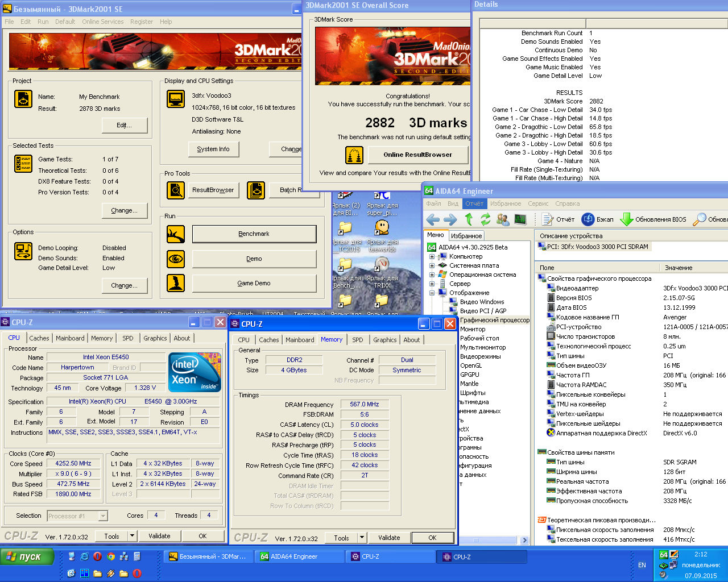Expand Системная плата node in AIDA64 tree
The width and height of the screenshot is (728, 582).
pyautogui.click(x=432, y=265)
